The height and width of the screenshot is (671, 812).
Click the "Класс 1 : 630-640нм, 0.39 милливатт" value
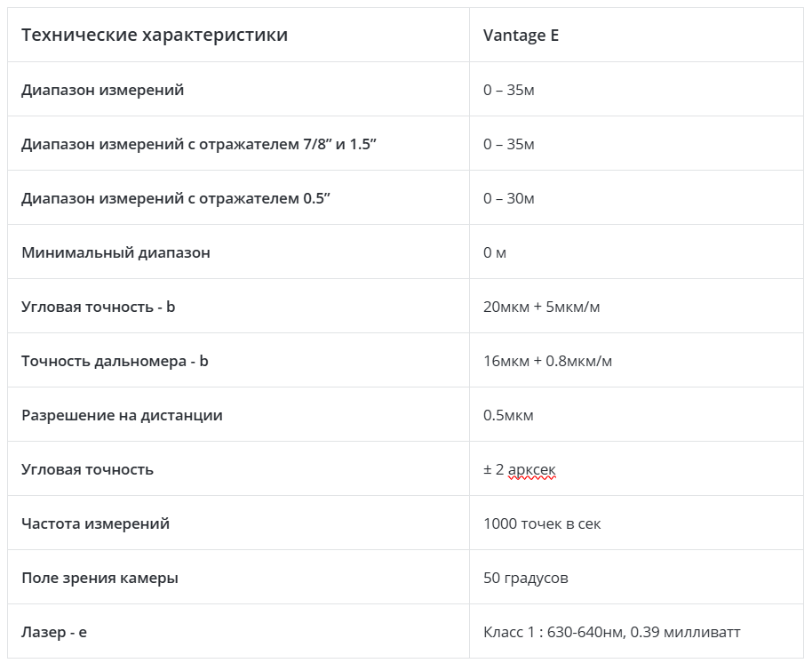pyautogui.click(x=611, y=632)
